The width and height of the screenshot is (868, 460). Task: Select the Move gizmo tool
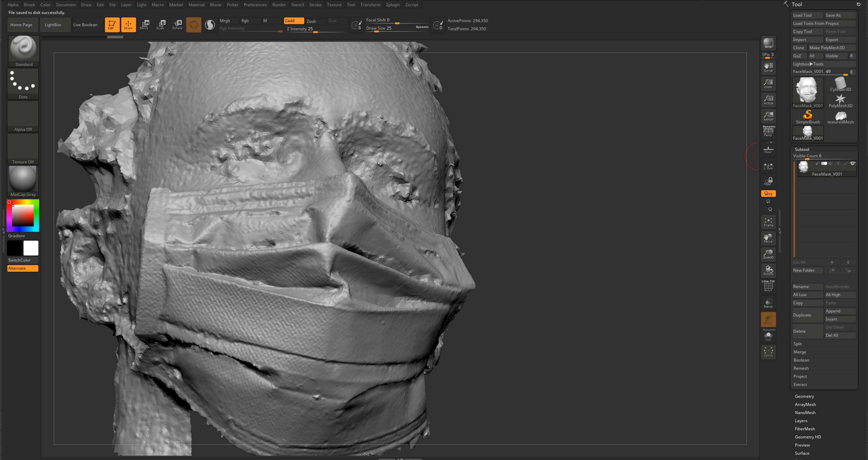tap(145, 25)
